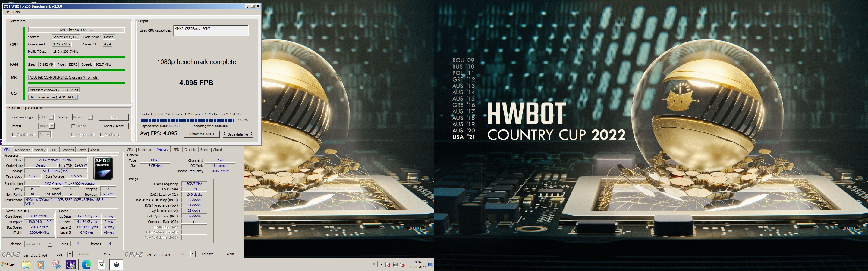The width and height of the screenshot is (868, 271).
Task: Toggle the Legacy mode checkbox
Action: coord(73,135)
